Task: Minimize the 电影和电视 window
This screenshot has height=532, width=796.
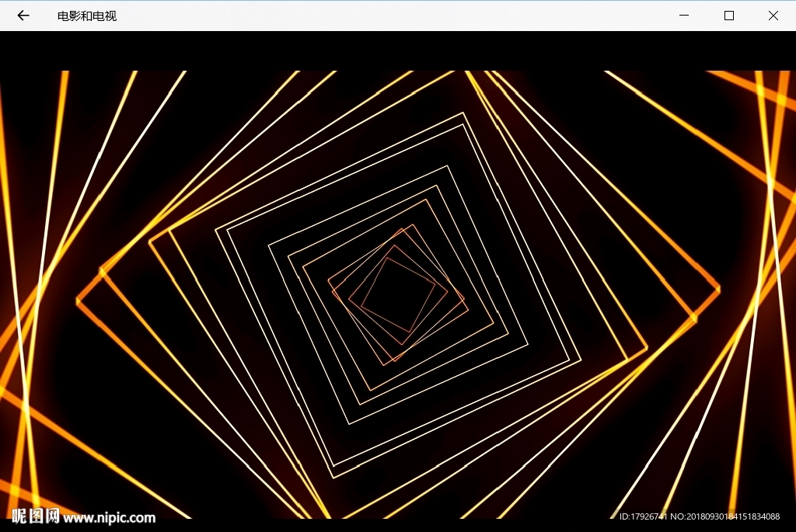Action: 684,16
